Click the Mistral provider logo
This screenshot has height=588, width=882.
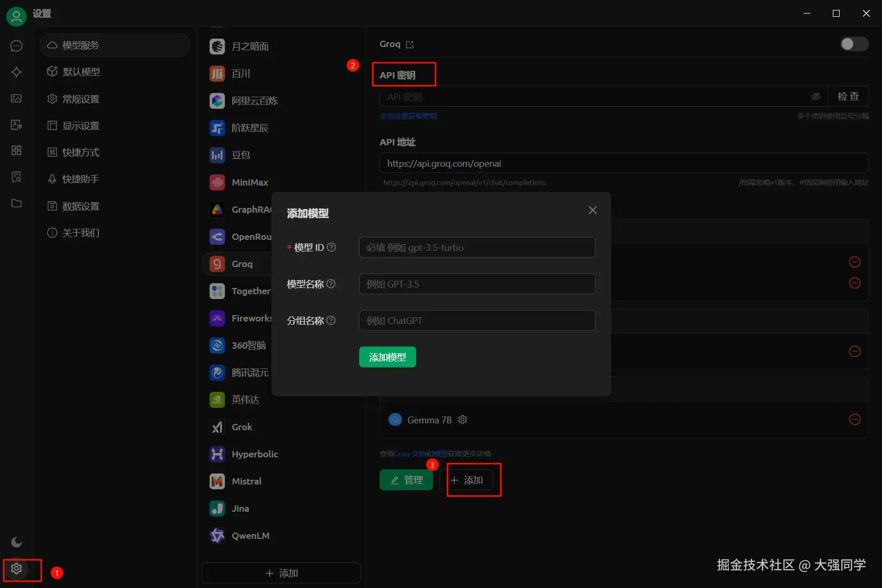(217, 481)
